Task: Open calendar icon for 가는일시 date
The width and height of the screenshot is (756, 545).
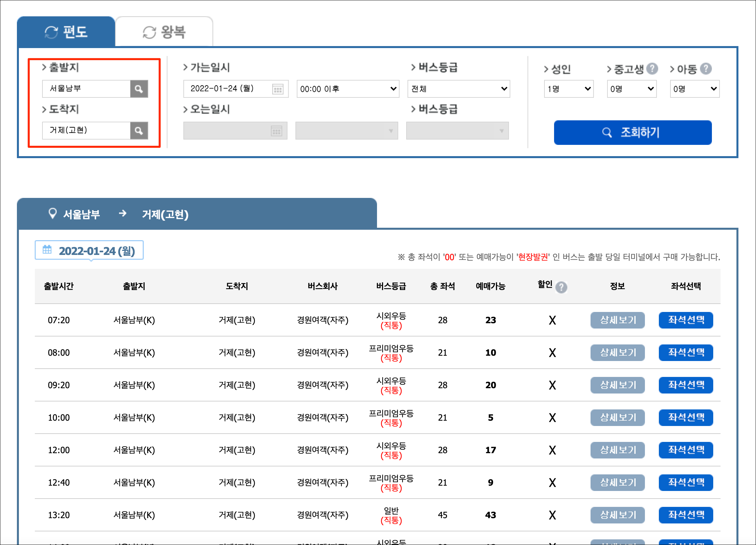Action: click(277, 89)
